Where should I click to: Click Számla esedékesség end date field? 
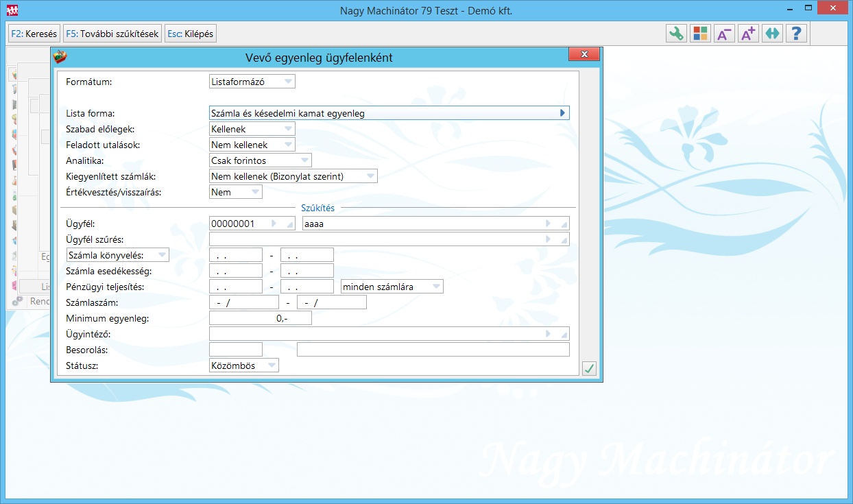(x=307, y=271)
